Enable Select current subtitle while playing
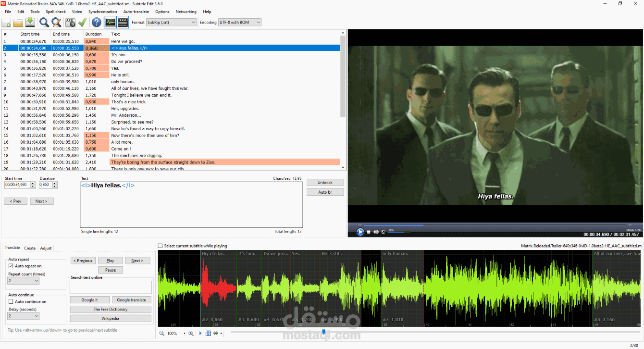 (161, 246)
